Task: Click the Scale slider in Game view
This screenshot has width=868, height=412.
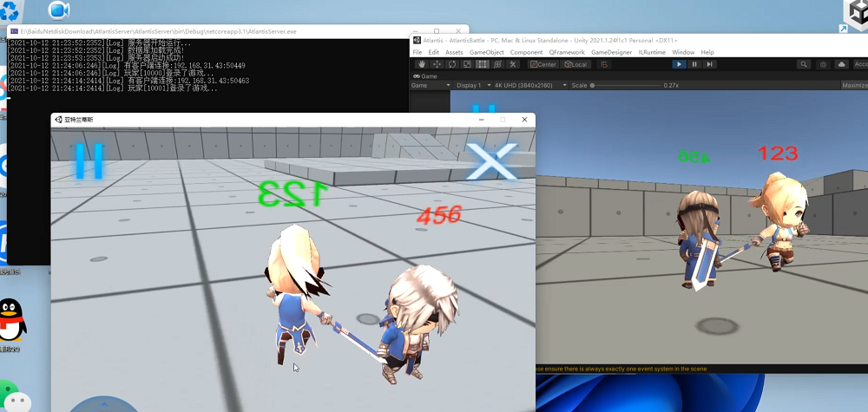Action: point(626,86)
